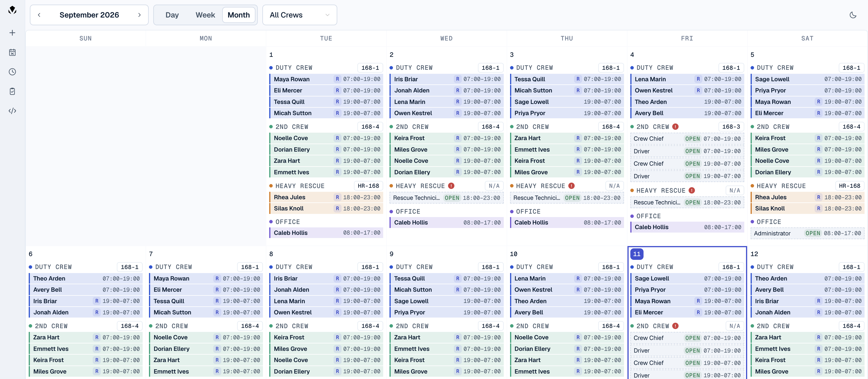Toggle dark mode with the moon icon
868x379 pixels.
pos(853,15)
